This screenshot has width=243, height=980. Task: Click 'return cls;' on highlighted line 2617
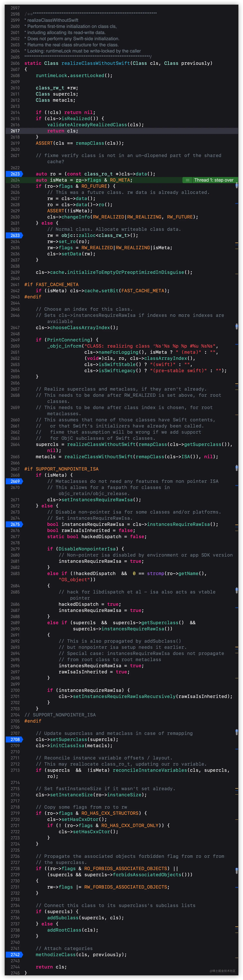tap(63, 131)
